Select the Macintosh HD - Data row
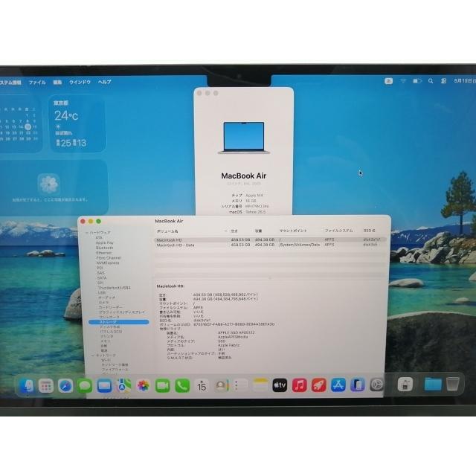This screenshot has height=476, width=476. tap(270, 245)
